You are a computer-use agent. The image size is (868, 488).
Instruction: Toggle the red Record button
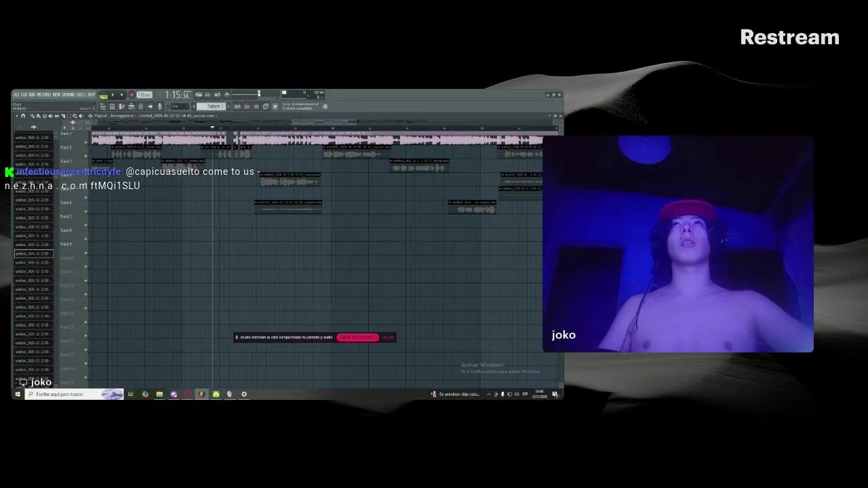click(132, 94)
